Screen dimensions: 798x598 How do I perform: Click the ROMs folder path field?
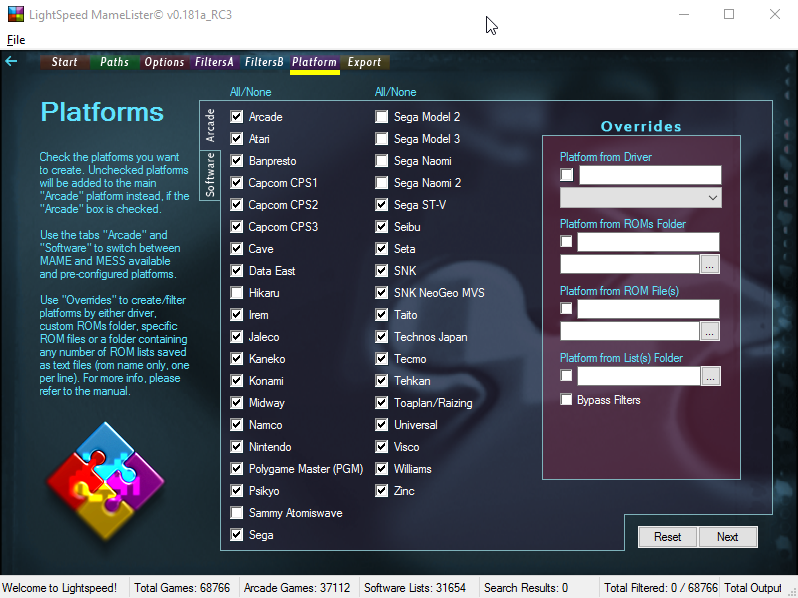coord(630,264)
